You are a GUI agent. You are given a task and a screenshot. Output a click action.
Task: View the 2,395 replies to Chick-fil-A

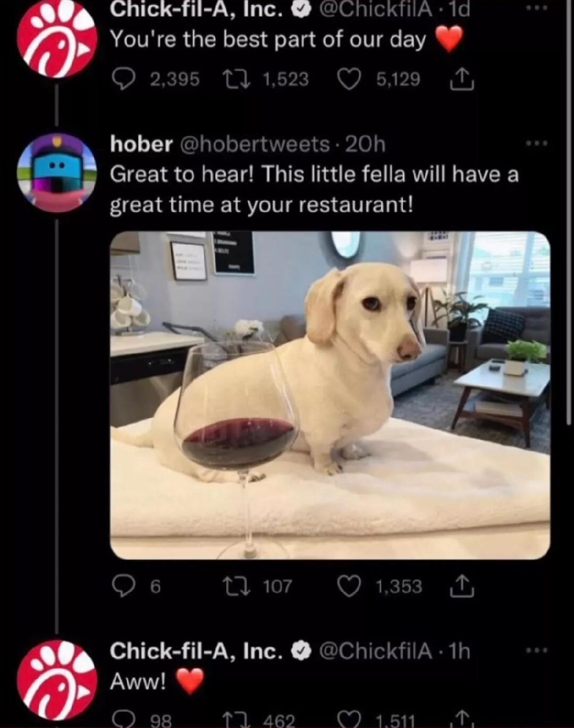click(x=172, y=80)
